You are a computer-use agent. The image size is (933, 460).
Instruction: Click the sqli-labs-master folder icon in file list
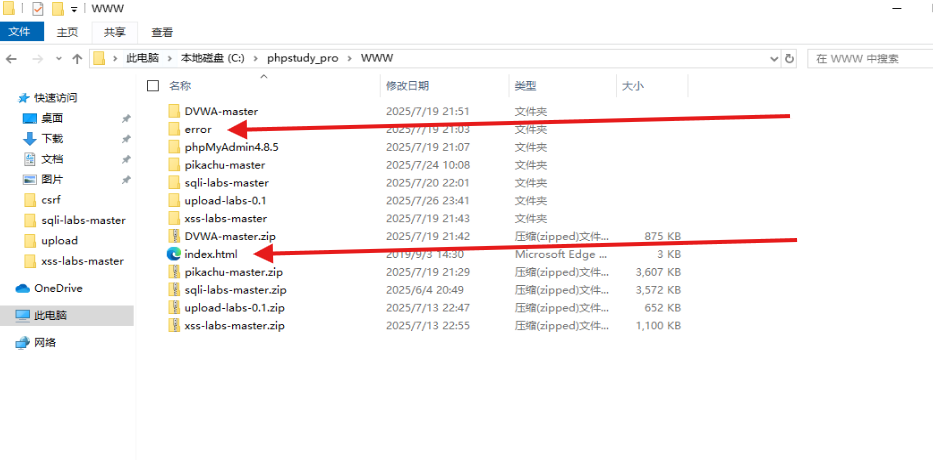click(x=174, y=183)
